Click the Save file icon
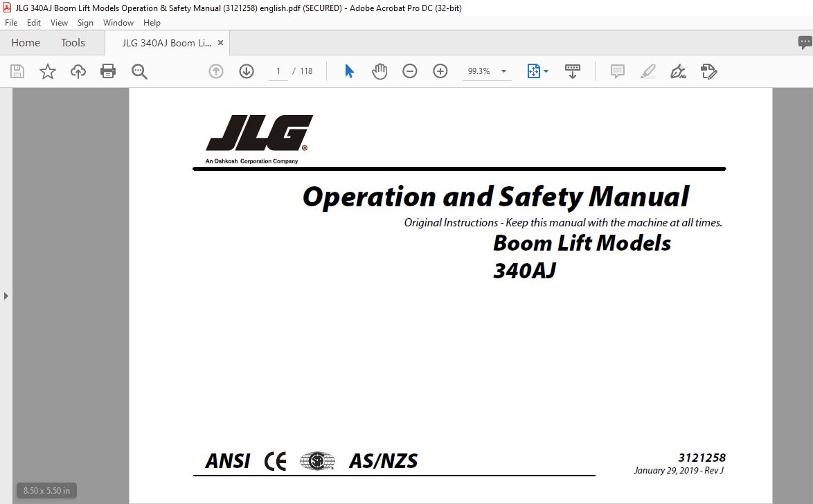 click(17, 71)
